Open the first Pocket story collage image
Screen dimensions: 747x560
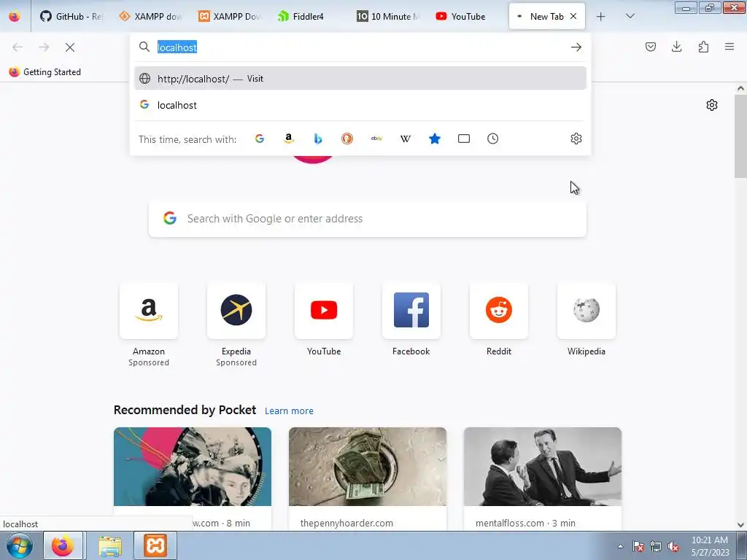pos(193,467)
